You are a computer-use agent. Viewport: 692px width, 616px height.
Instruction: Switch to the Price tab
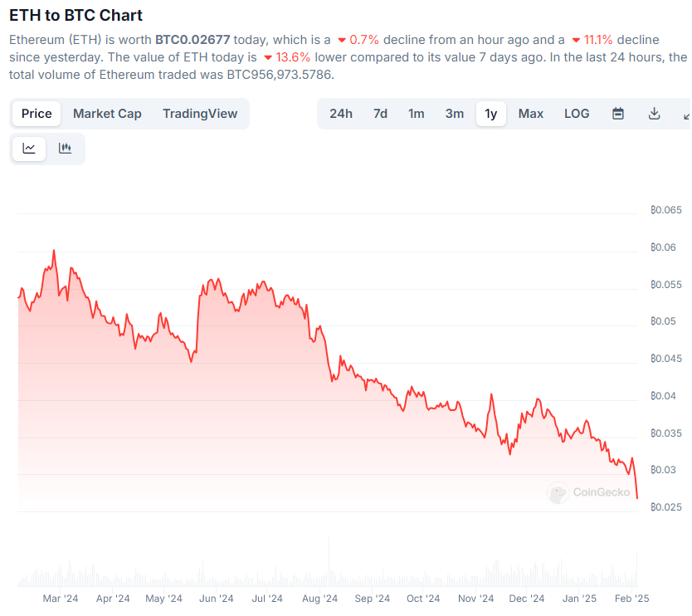(37, 114)
